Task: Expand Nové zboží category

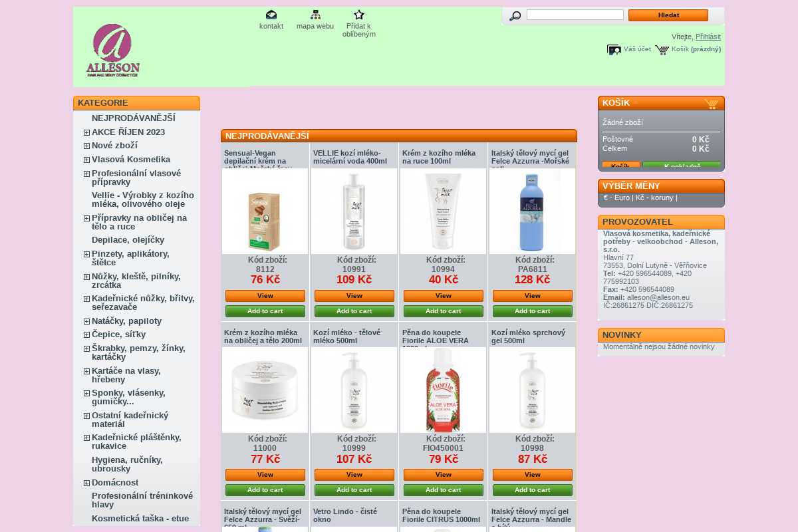Action: [x=86, y=146]
